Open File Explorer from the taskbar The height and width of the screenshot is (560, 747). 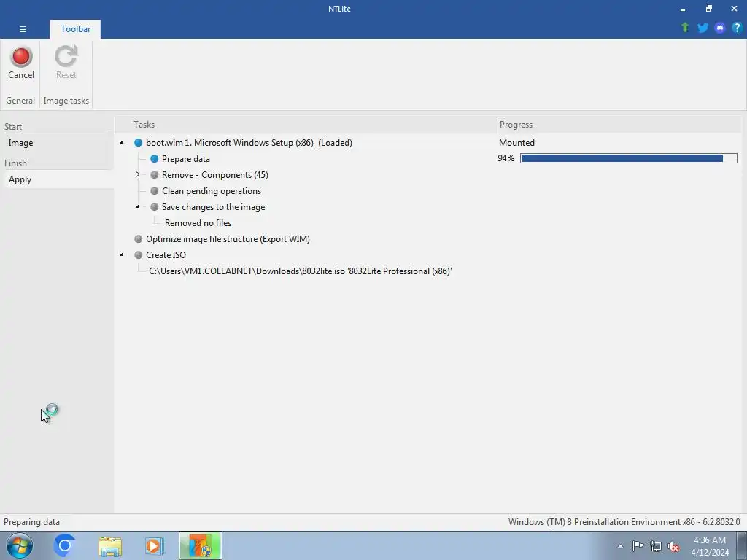(110, 545)
